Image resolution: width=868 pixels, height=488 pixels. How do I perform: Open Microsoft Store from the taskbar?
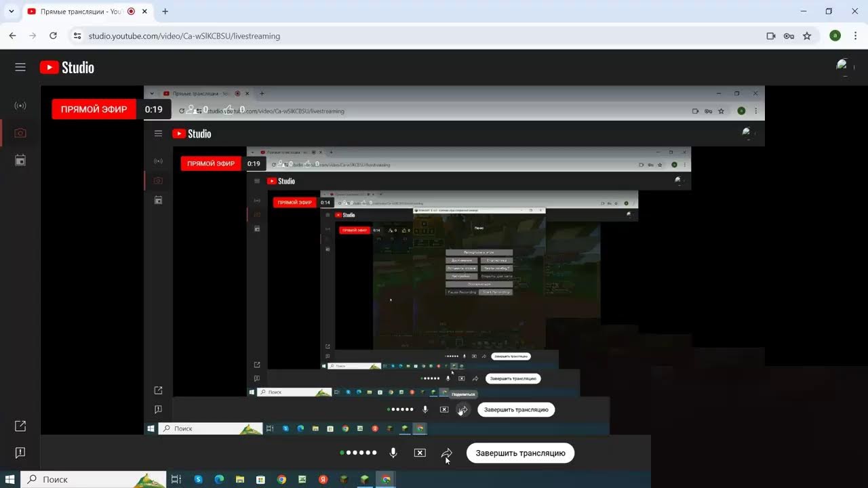pos(260,479)
